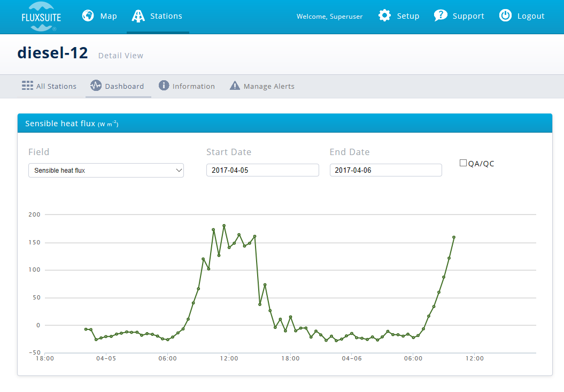Open the Manage Alerts tab
The image size is (564, 392).
(268, 86)
